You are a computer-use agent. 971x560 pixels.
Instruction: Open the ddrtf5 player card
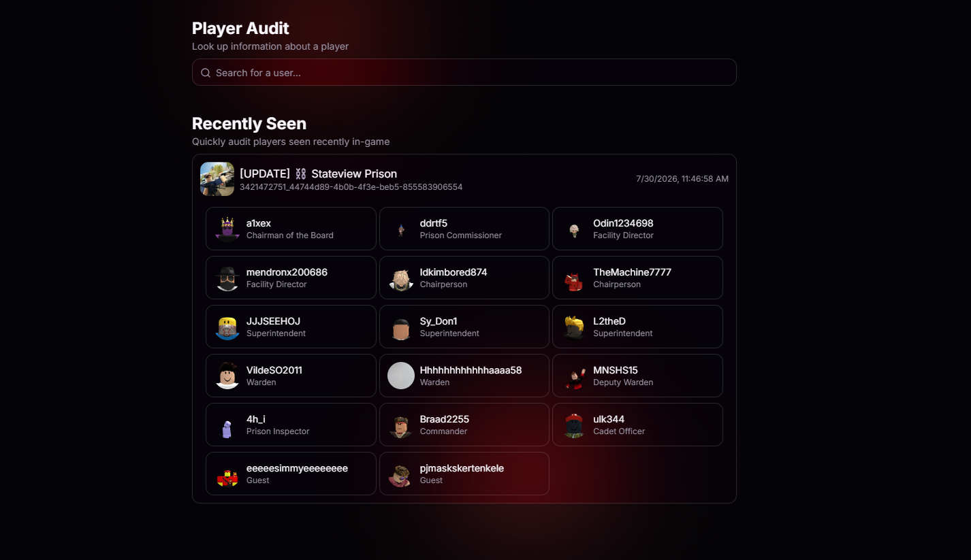(x=464, y=229)
